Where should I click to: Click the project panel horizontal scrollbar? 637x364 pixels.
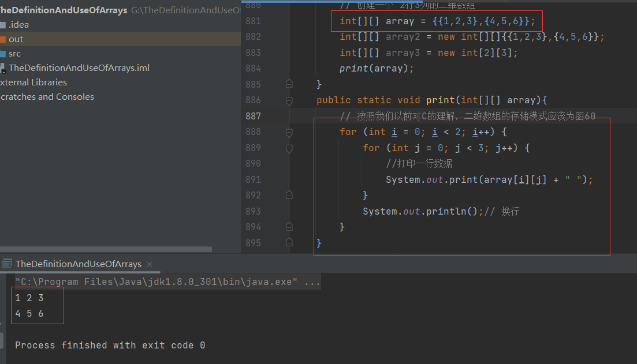point(106,249)
